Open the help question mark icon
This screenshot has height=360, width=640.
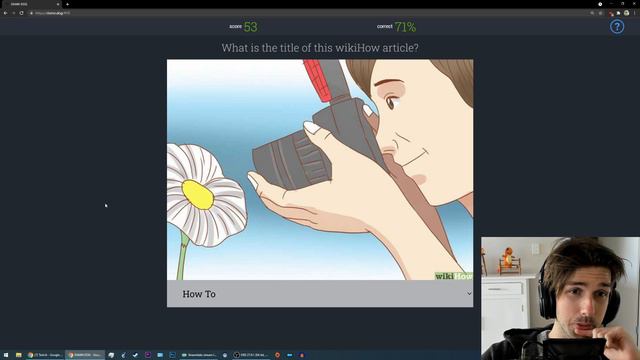pos(617,27)
